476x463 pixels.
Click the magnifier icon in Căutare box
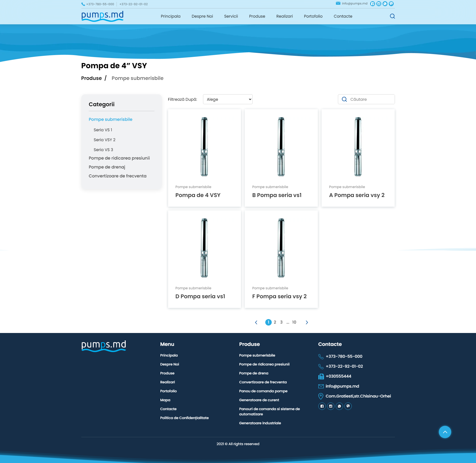(344, 99)
